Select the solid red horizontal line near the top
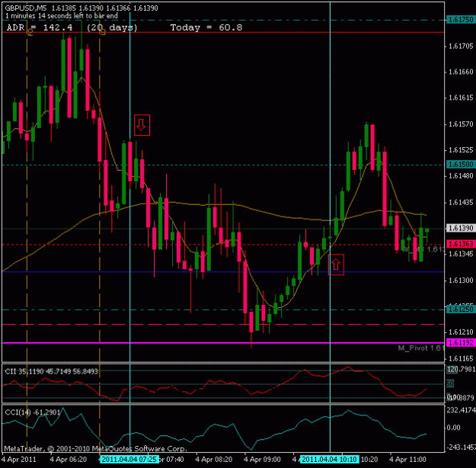The height and width of the screenshot is (468, 476). 223,32
